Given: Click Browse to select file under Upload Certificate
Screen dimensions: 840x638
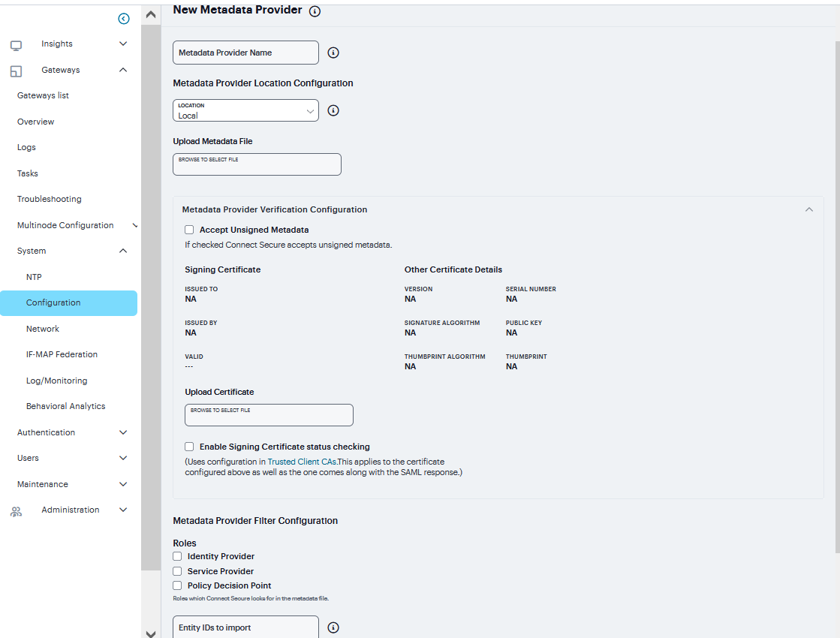Looking at the screenshot, I should click(269, 415).
